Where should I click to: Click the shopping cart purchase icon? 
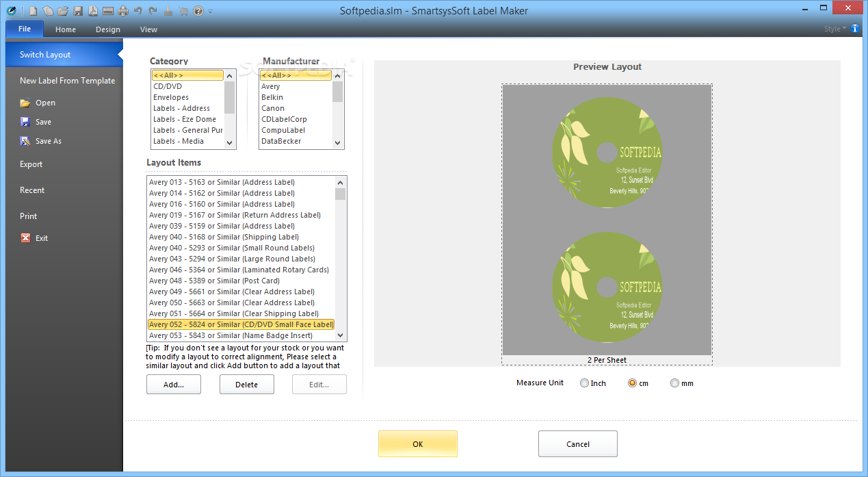click(x=183, y=11)
